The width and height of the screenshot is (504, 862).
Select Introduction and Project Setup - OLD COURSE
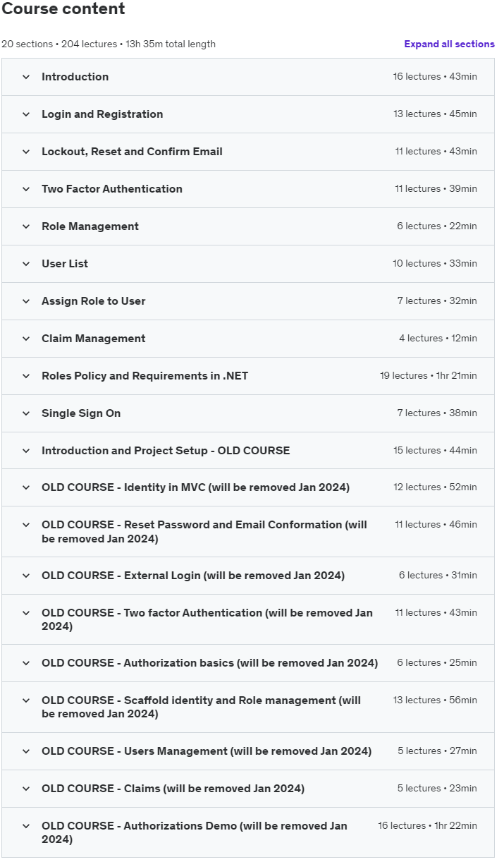point(248,451)
